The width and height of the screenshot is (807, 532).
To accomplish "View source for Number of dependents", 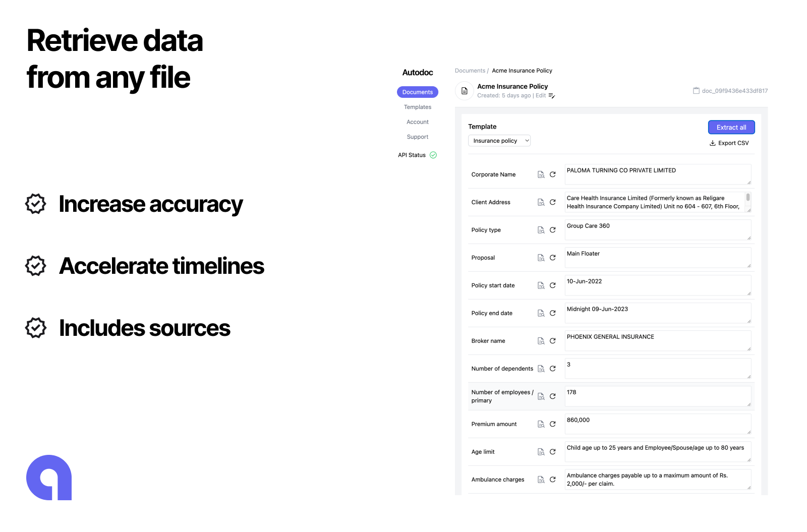I will [x=541, y=369].
